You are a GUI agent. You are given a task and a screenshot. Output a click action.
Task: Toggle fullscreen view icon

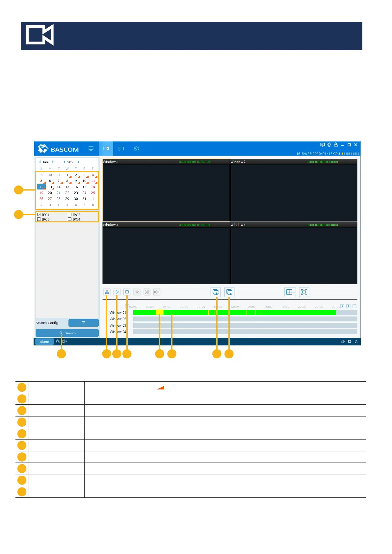tap(304, 292)
